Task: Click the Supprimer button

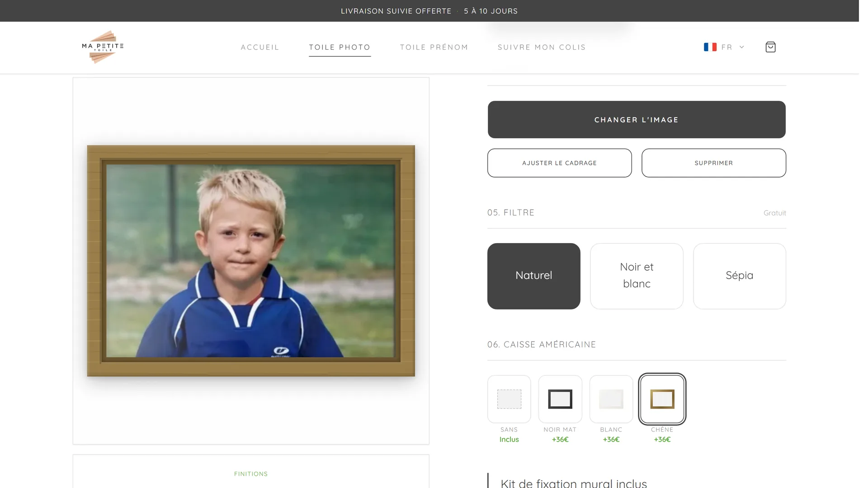Action: 713,163
